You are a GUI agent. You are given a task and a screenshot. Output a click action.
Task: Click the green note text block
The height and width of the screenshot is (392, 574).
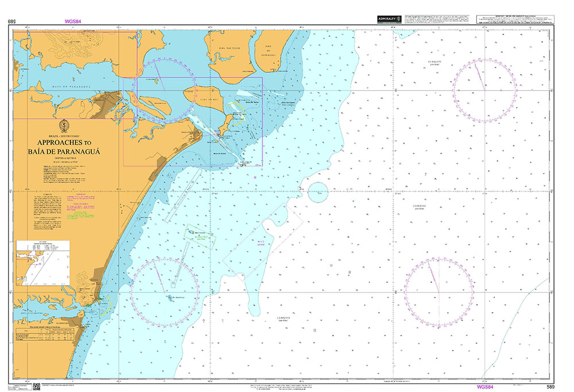[x=80, y=216]
